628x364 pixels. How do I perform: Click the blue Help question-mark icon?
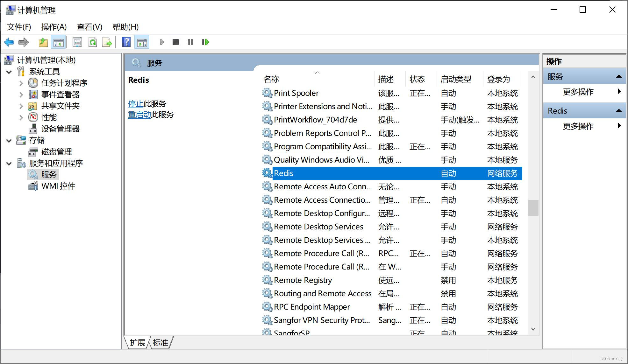[126, 42]
